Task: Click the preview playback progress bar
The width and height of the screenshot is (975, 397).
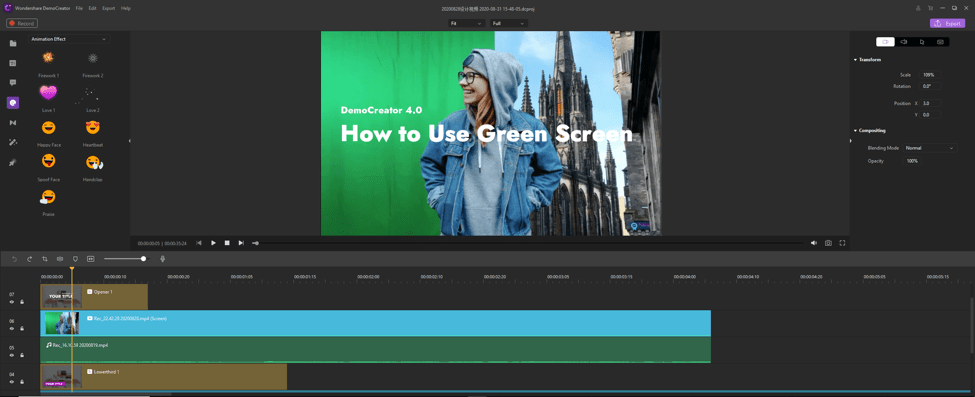Action: 528,243
